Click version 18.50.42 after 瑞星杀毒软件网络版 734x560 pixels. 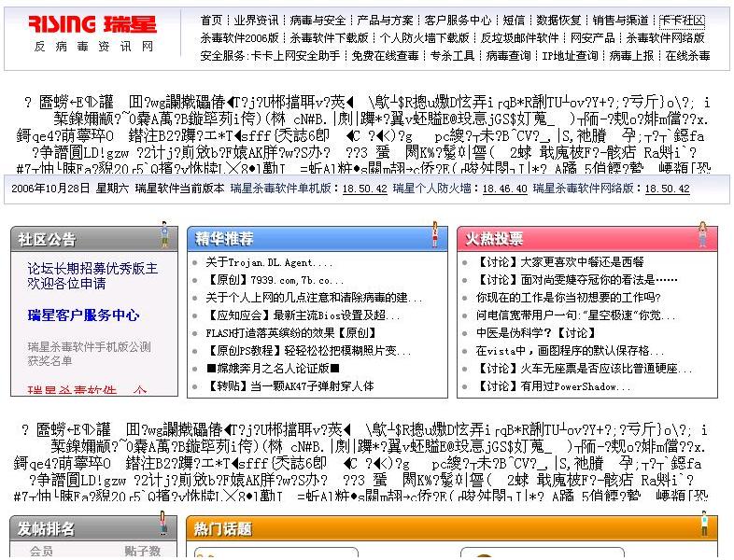(x=667, y=189)
